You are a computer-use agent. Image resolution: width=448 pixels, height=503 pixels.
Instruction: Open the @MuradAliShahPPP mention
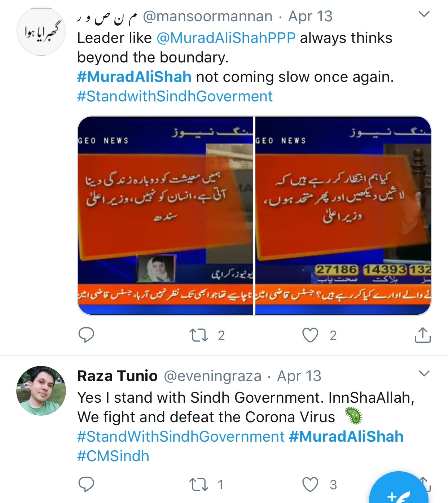pos(226,38)
